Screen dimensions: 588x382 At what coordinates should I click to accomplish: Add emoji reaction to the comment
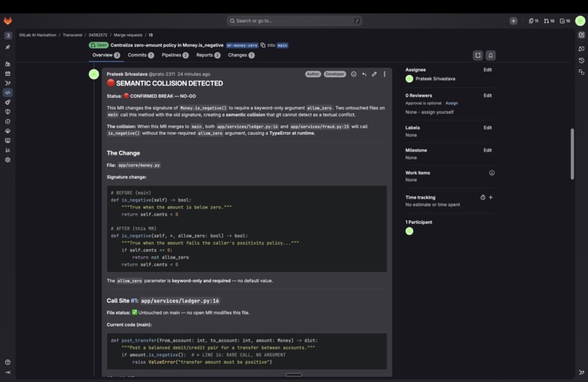[354, 74]
